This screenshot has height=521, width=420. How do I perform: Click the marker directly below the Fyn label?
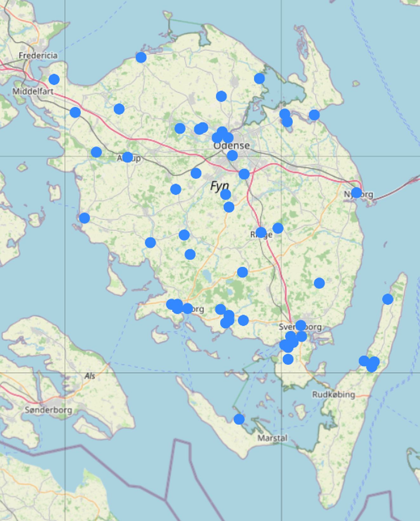[x=225, y=194]
